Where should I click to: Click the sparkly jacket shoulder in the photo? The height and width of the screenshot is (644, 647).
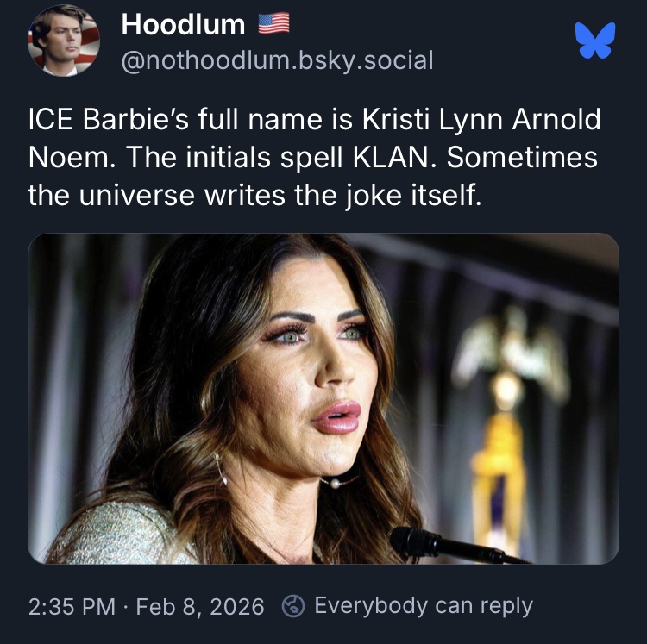tap(120, 534)
